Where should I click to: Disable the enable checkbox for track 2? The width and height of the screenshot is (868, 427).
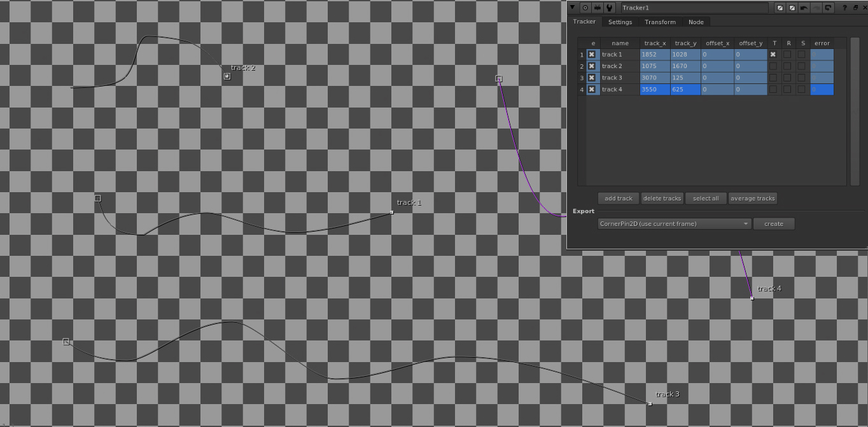(592, 66)
